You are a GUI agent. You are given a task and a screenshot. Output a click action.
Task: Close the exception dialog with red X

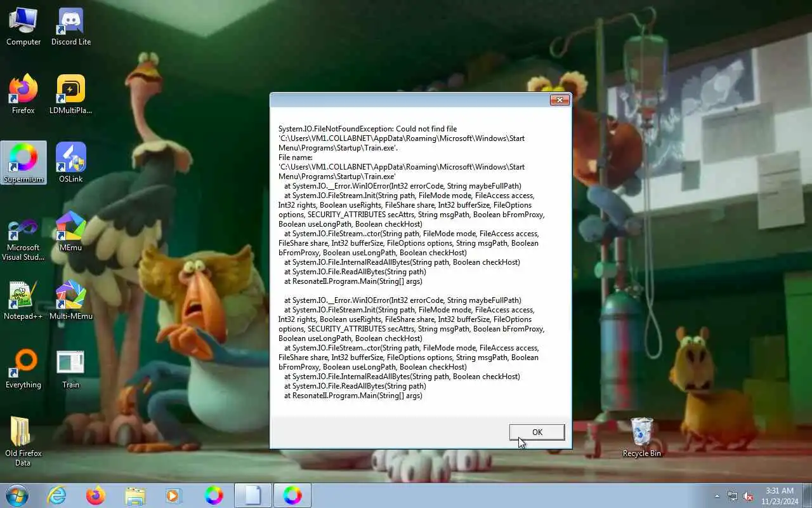559,100
